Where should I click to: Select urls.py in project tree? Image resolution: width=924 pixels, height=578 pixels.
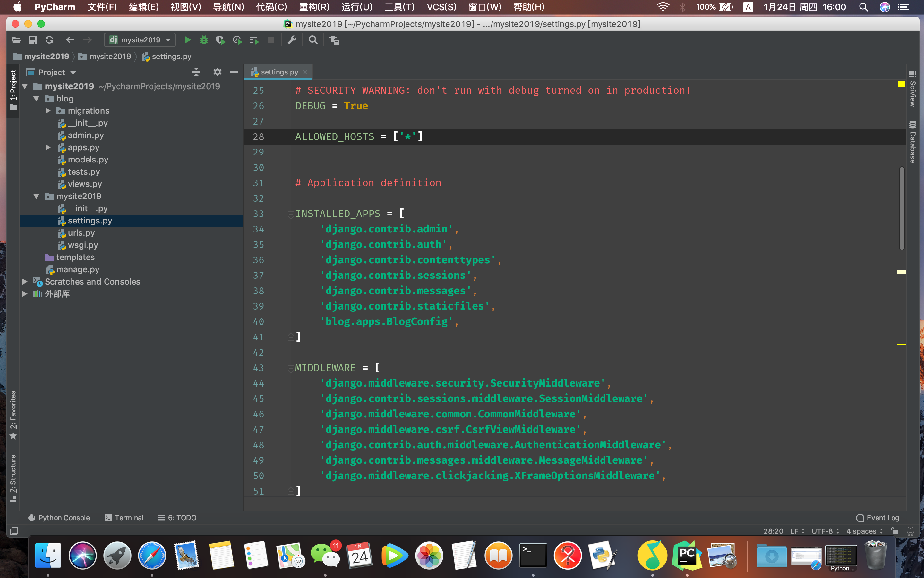81,233
